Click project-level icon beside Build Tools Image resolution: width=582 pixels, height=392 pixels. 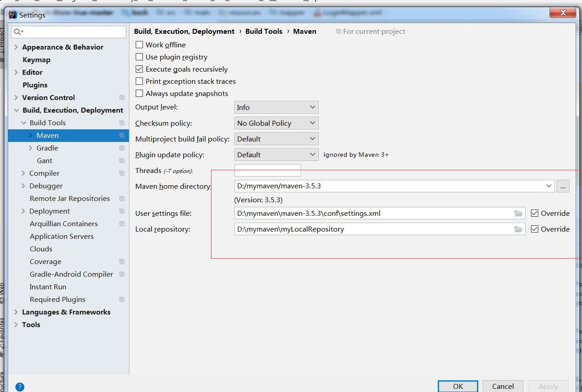[122, 123]
